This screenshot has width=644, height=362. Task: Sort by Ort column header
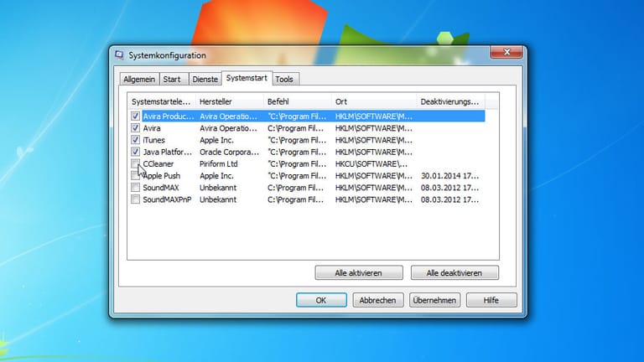[x=374, y=101]
